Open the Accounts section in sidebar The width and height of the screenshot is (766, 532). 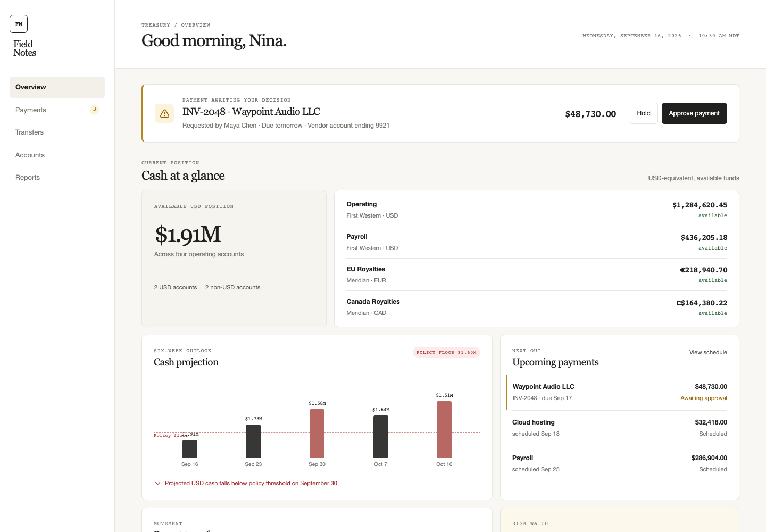point(57,155)
